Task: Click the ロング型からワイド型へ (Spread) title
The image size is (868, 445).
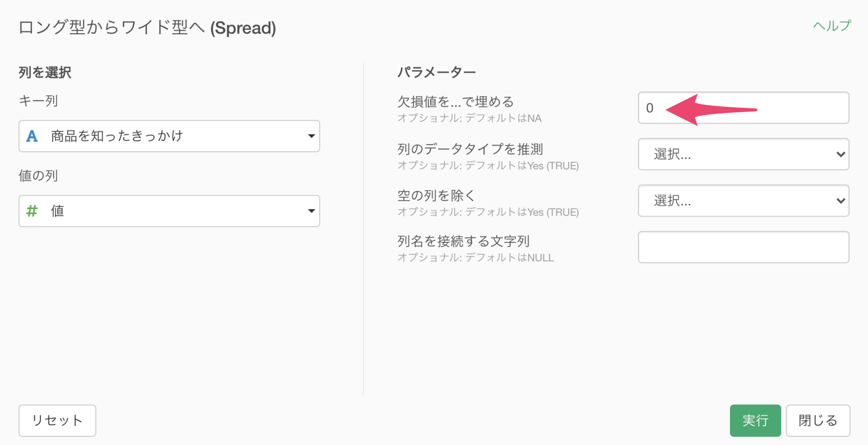Action: [x=147, y=28]
